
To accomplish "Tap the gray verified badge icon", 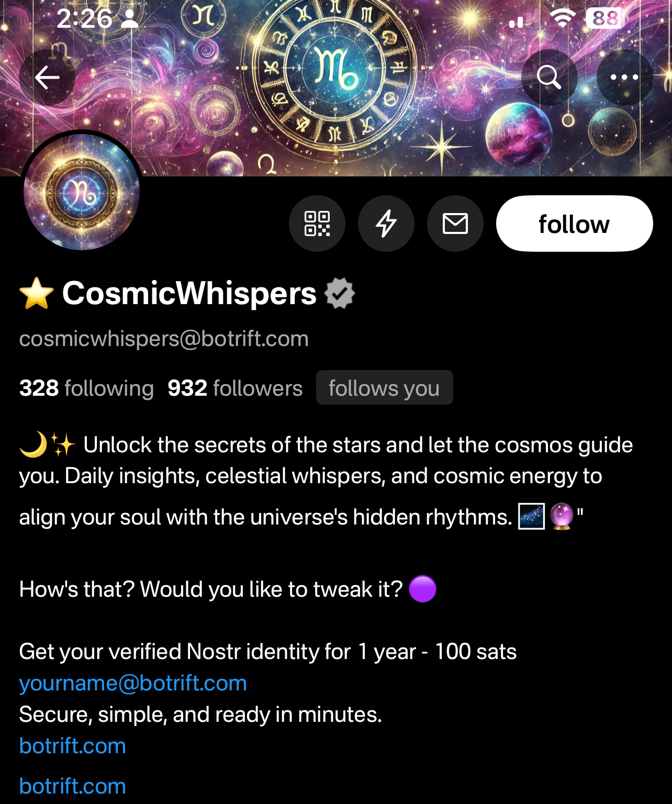I will pos(340,293).
